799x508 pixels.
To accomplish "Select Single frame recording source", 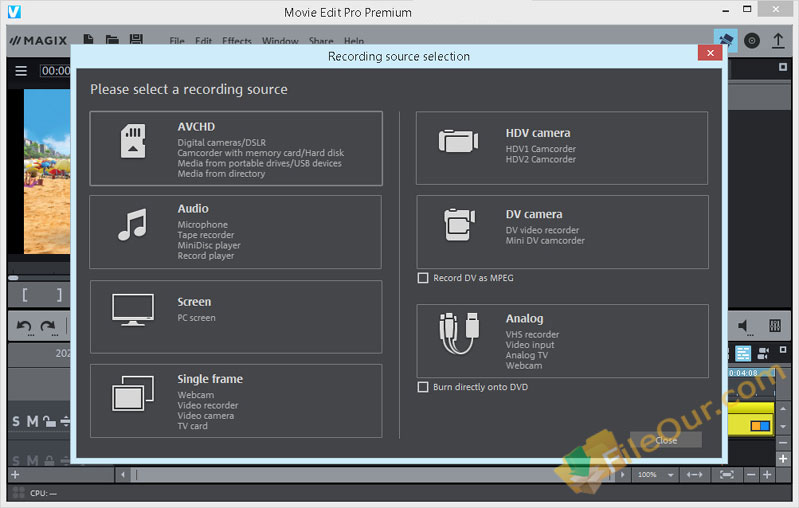I will click(x=236, y=400).
